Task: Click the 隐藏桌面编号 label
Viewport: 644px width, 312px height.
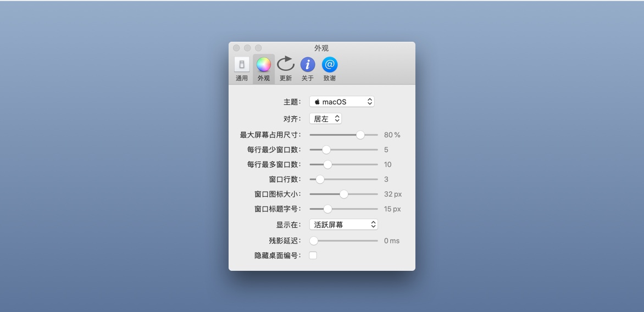Action: (x=277, y=255)
